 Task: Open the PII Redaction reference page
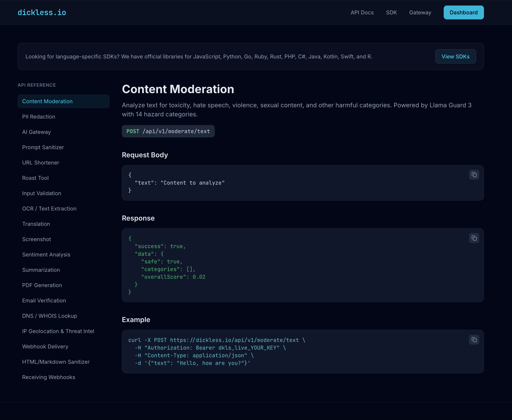tap(39, 117)
